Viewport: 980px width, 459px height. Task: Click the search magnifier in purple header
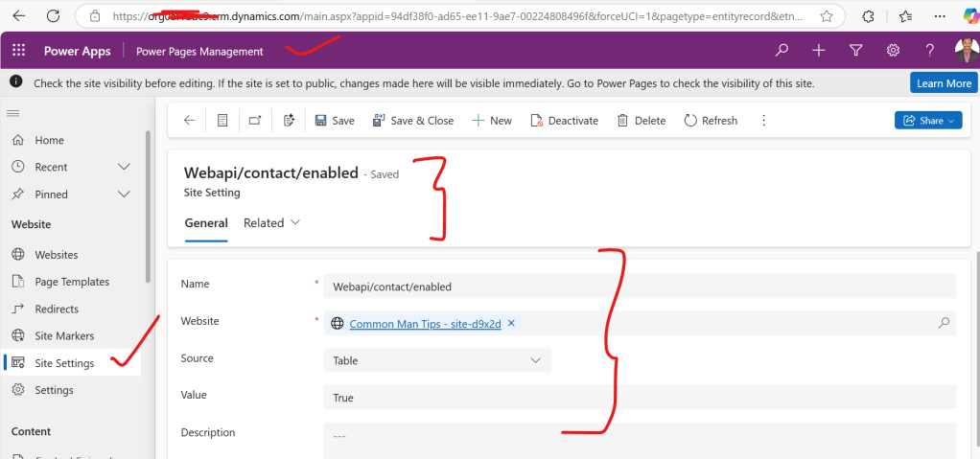(782, 51)
